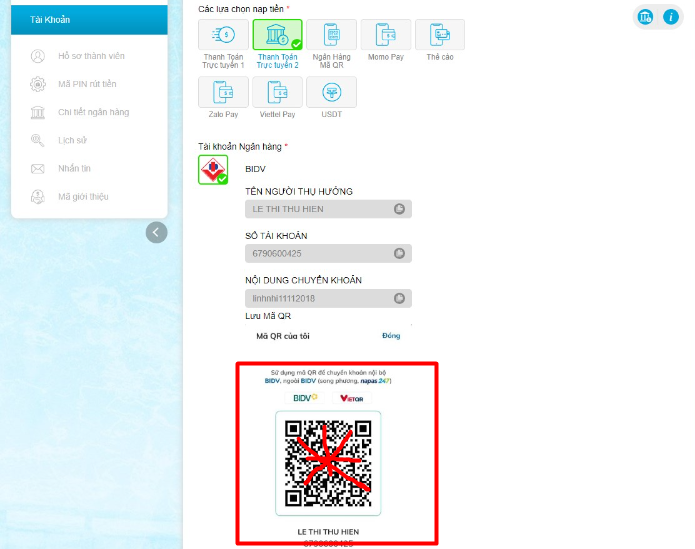Select Thanh Toán Trực tuyến 2 deposit option
Screen dimensions: 695x549
coord(277,35)
